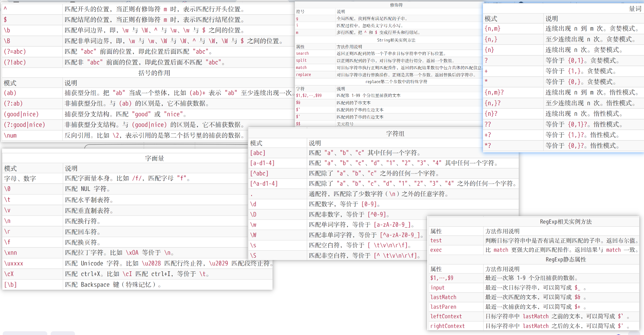644x335 pixels.
Task: Click the input static property label
Action: (x=437, y=288)
